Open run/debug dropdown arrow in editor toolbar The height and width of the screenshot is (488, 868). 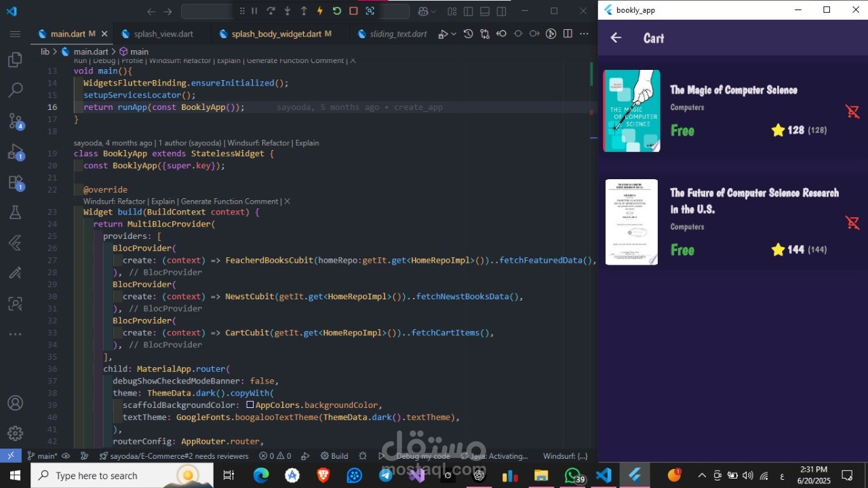click(454, 34)
